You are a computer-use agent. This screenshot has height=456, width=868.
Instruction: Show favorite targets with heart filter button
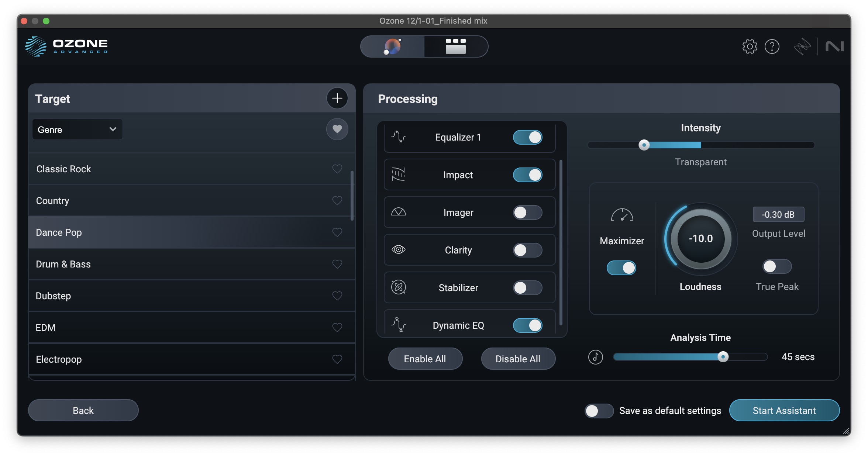[337, 129]
